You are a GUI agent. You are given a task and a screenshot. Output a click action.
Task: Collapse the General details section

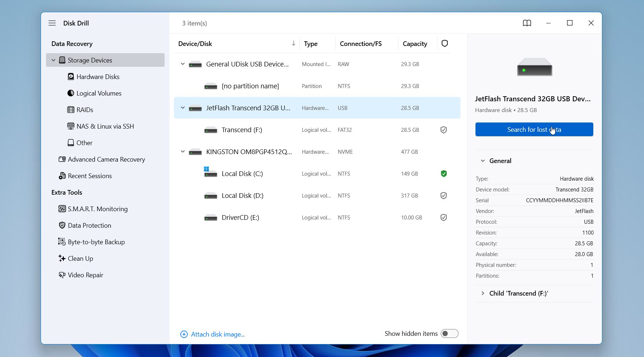tap(483, 161)
